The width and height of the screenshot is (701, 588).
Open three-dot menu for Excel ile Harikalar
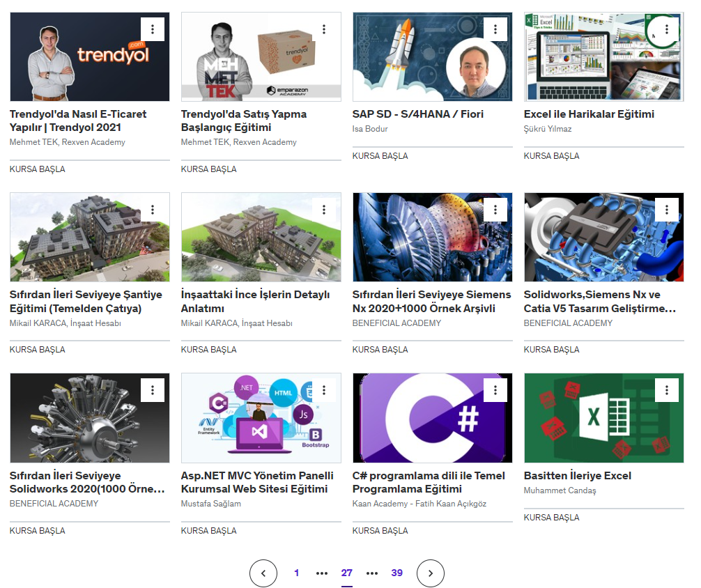667,29
